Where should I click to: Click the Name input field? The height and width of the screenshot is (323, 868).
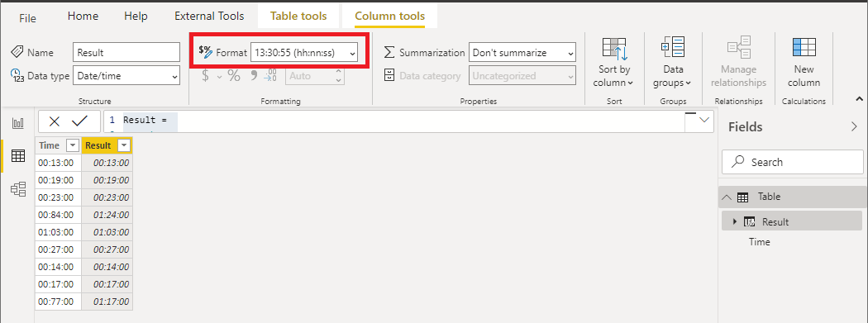(126, 53)
